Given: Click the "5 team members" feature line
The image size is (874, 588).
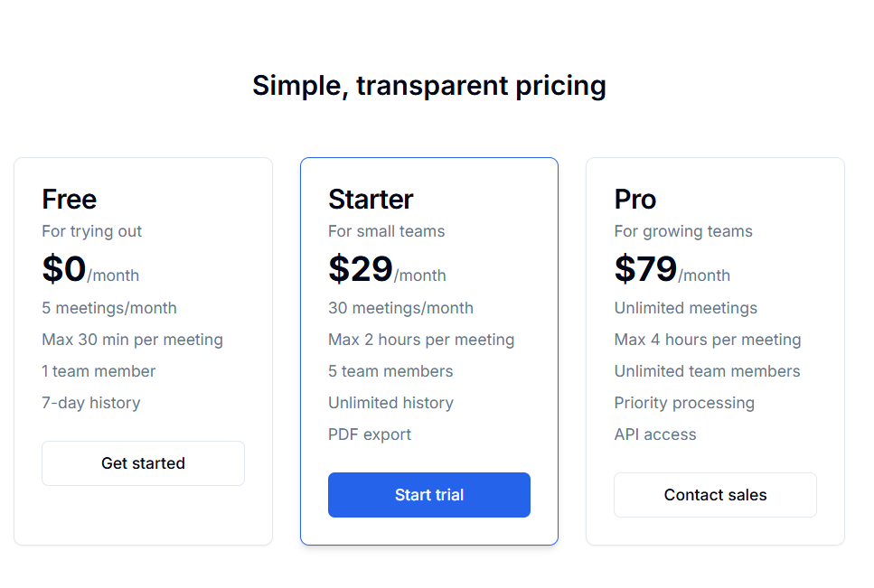Looking at the screenshot, I should click(x=390, y=371).
